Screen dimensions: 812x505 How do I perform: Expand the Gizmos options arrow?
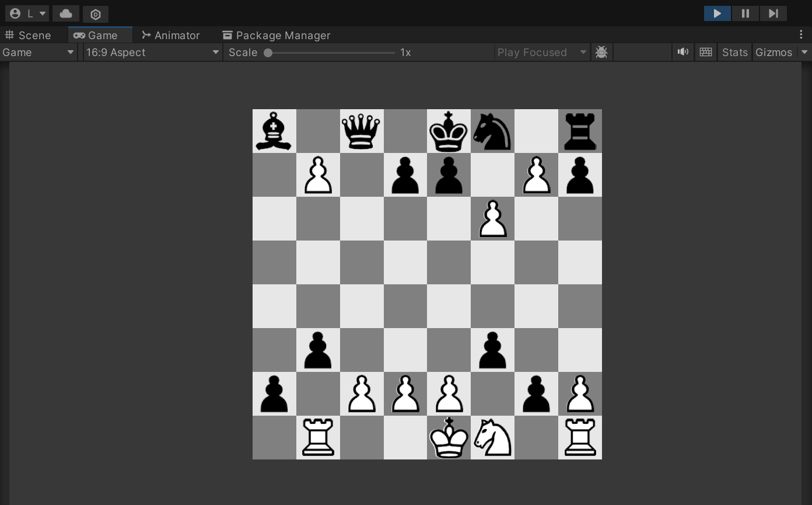804,52
